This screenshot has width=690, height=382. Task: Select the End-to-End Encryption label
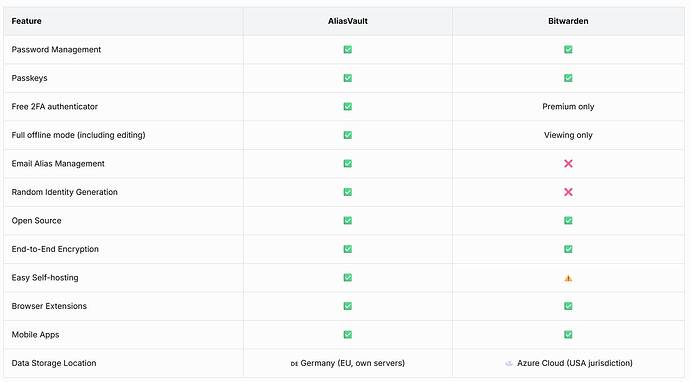(55, 249)
